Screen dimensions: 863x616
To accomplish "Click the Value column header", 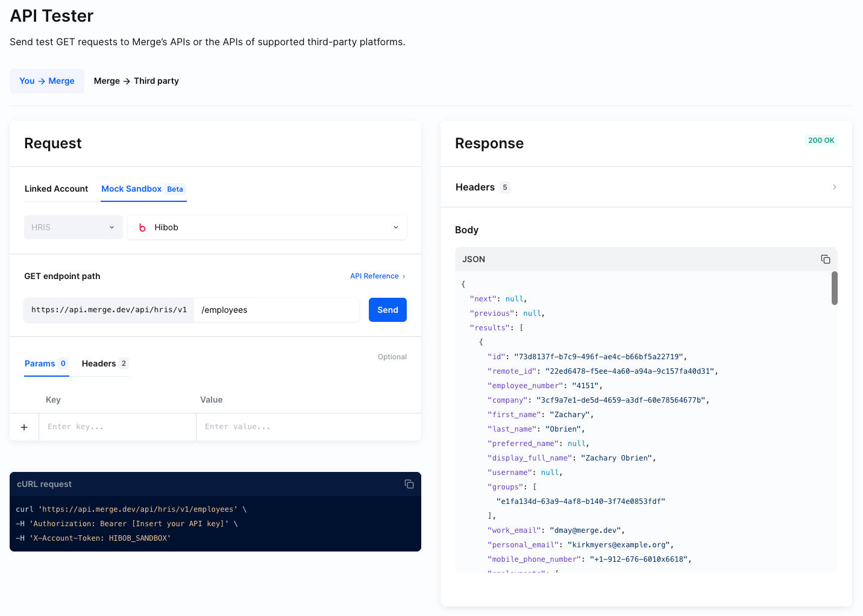I will [x=212, y=400].
